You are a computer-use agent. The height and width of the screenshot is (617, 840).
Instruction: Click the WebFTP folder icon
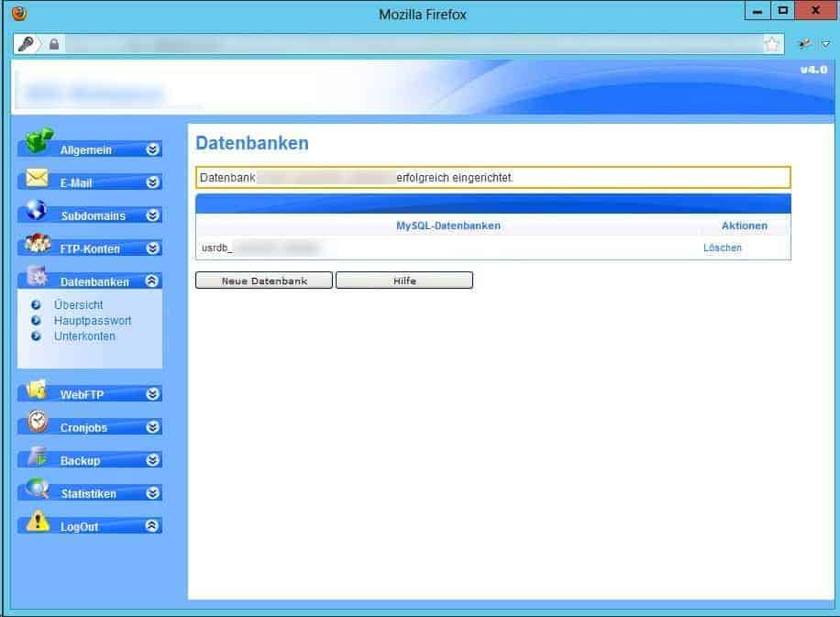pos(37,390)
